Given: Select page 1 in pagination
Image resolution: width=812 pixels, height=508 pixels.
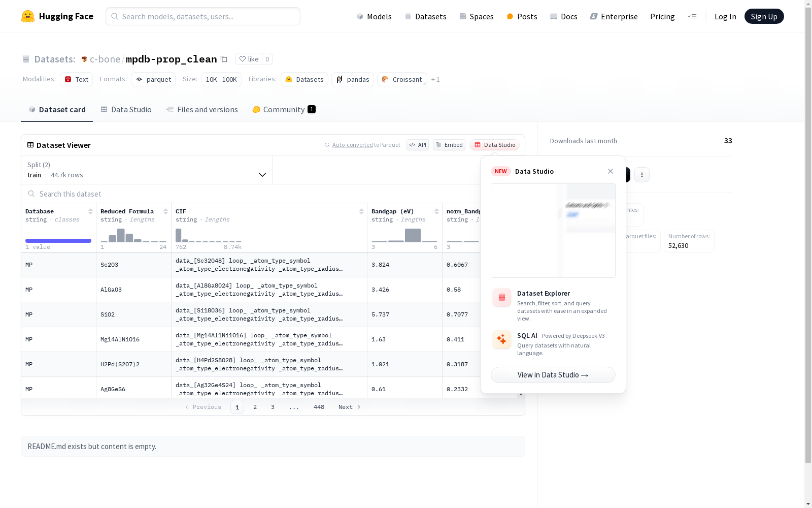Looking at the screenshot, I should (237, 407).
